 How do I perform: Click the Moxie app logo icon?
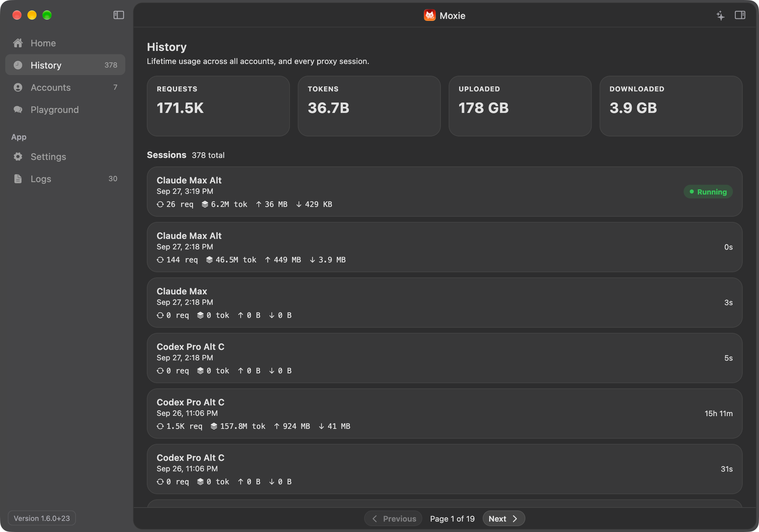[429, 15]
